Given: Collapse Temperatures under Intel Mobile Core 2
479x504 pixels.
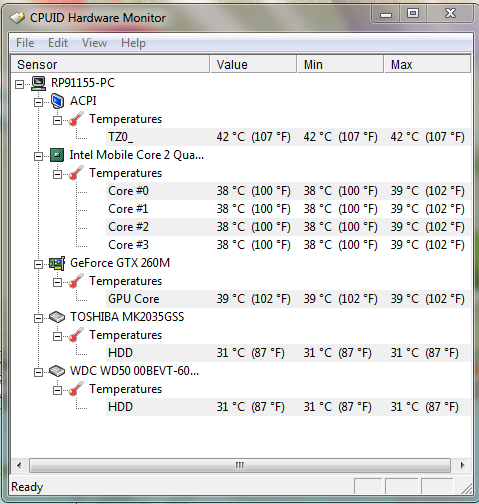Looking at the screenshot, I should click(57, 174).
